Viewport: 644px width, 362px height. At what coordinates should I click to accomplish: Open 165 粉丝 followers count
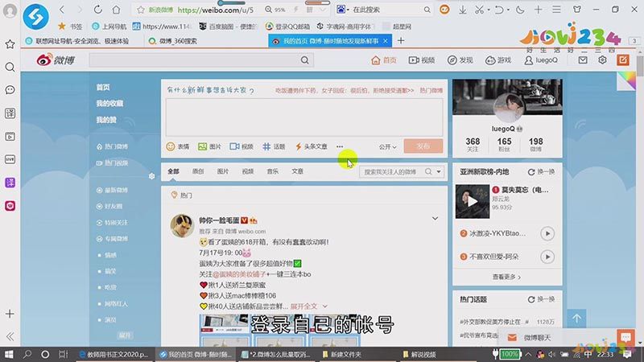[504, 145]
